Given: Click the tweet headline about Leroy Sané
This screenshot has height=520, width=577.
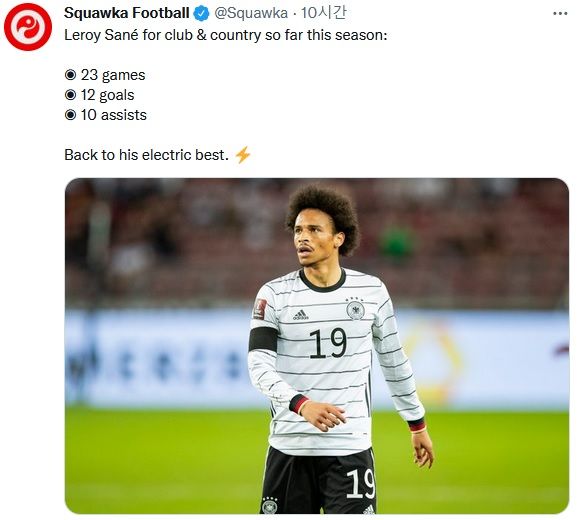Looking at the screenshot, I should (226, 35).
